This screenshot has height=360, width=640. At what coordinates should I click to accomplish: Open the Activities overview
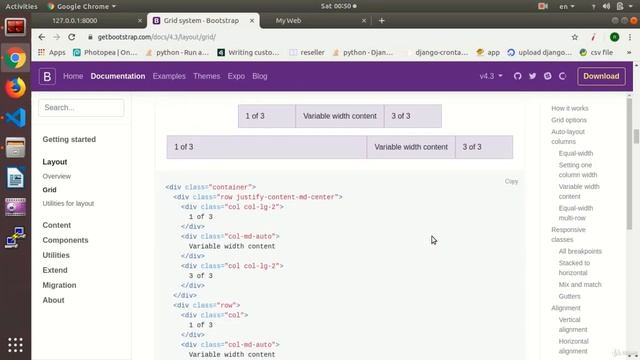click(x=21, y=6)
